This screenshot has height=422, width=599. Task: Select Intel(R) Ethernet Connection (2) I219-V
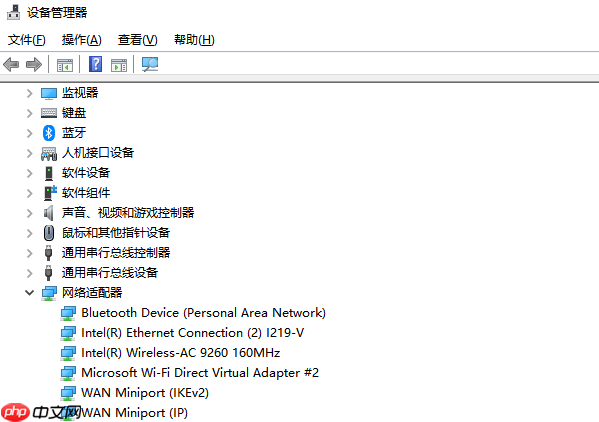pyautogui.click(x=193, y=333)
